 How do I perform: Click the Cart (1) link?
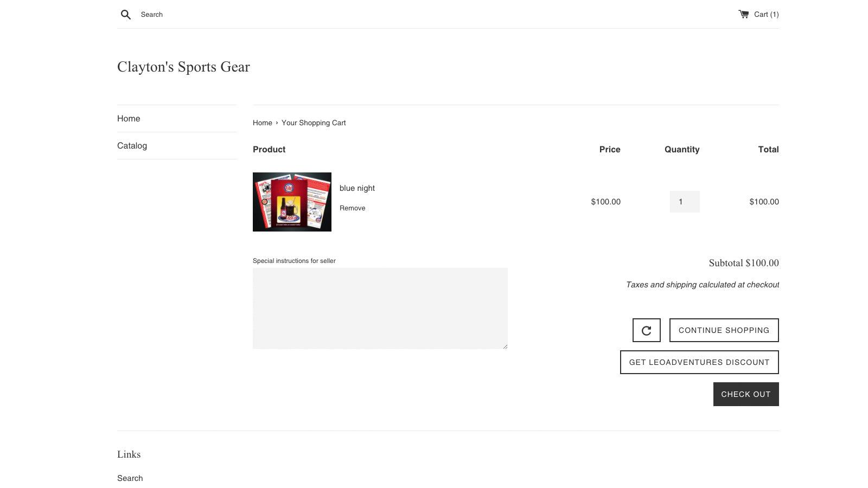coord(765,14)
